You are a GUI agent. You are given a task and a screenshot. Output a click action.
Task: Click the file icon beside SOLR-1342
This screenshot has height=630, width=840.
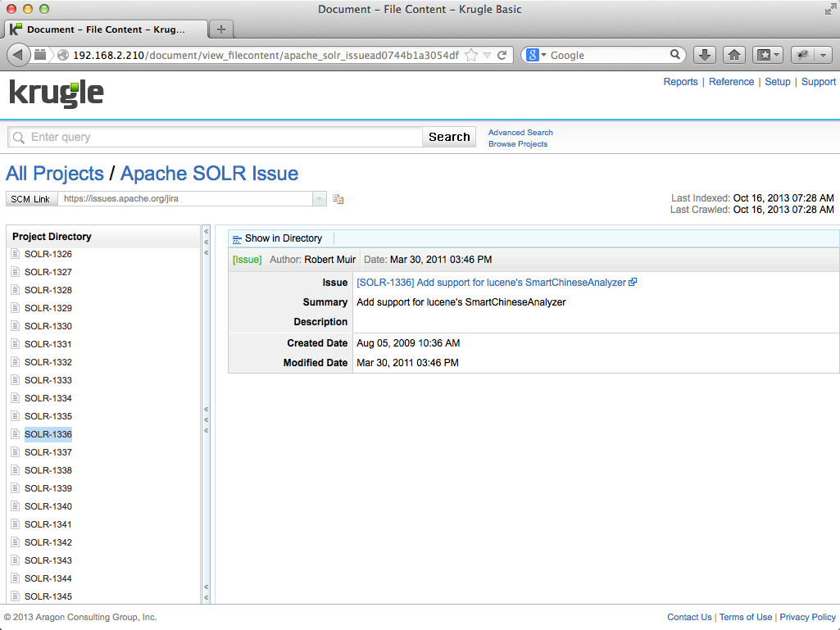(16, 542)
